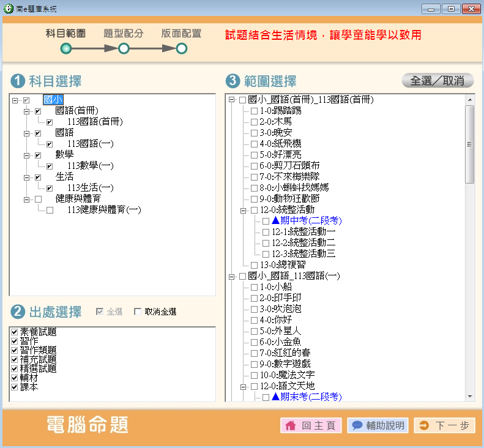Check the ▲期中考(二段考) checkbox
Image resolution: width=484 pixels, height=448 pixels.
coord(266,221)
